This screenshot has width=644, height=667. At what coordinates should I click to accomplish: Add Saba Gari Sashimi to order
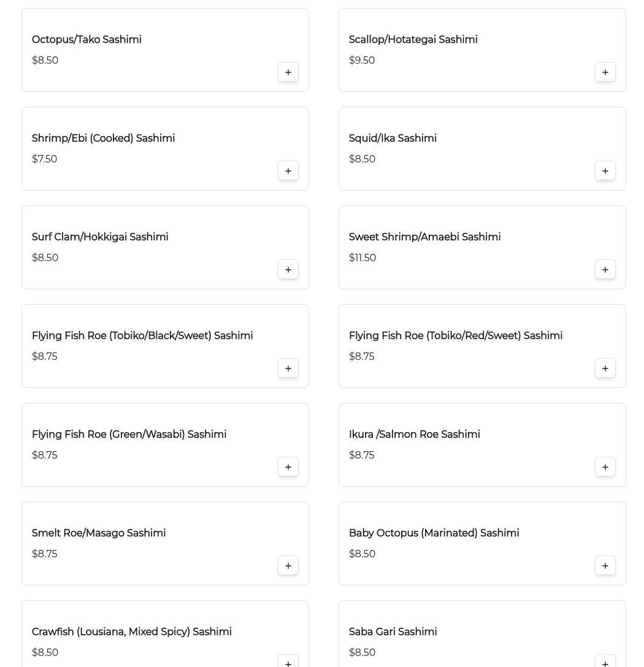click(x=605, y=663)
